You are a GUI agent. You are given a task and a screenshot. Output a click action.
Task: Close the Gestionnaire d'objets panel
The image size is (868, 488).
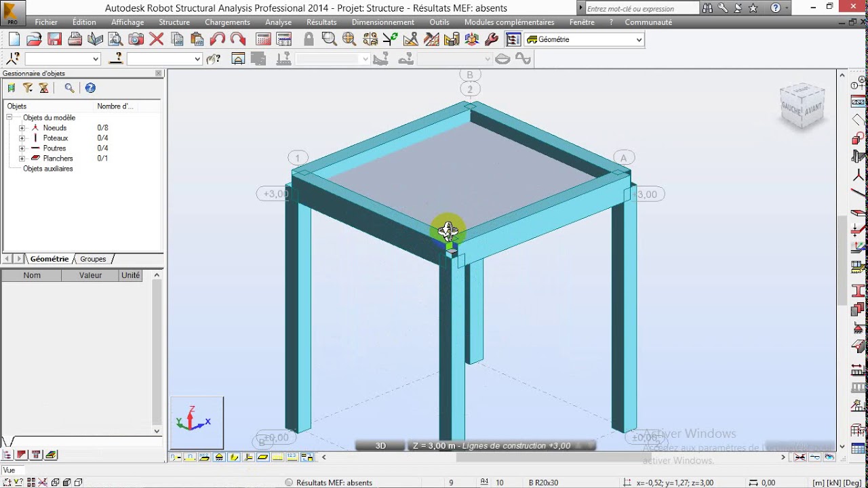(x=159, y=73)
